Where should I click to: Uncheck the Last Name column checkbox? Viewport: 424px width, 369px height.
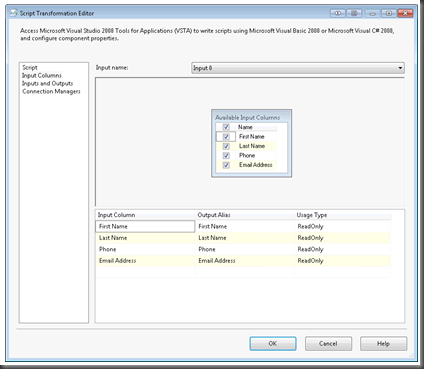[226, 146]
